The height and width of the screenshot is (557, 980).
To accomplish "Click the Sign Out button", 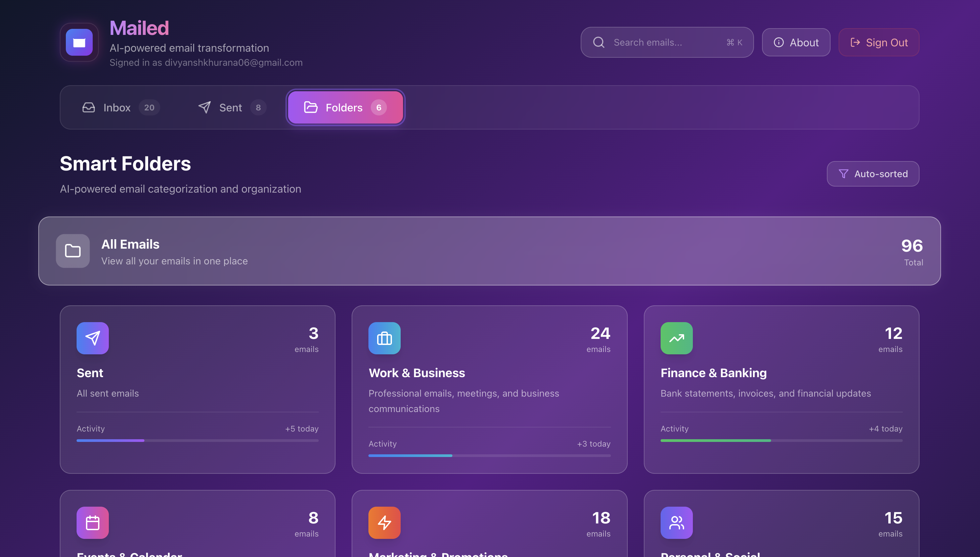I will coord(879,43).
